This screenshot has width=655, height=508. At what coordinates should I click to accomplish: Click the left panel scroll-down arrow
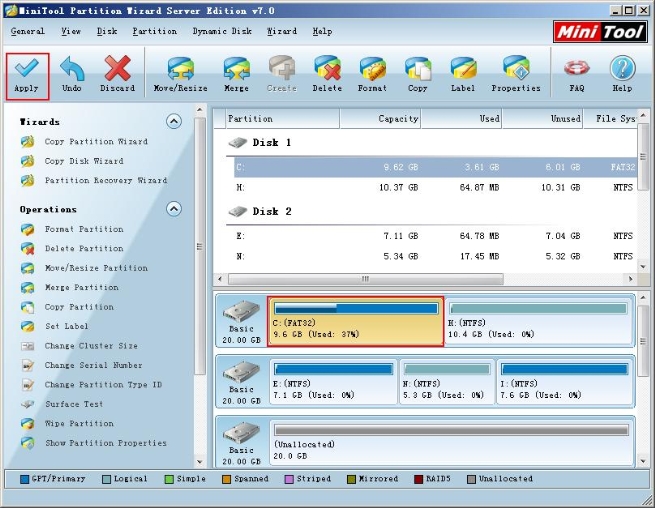pos(200,461)
